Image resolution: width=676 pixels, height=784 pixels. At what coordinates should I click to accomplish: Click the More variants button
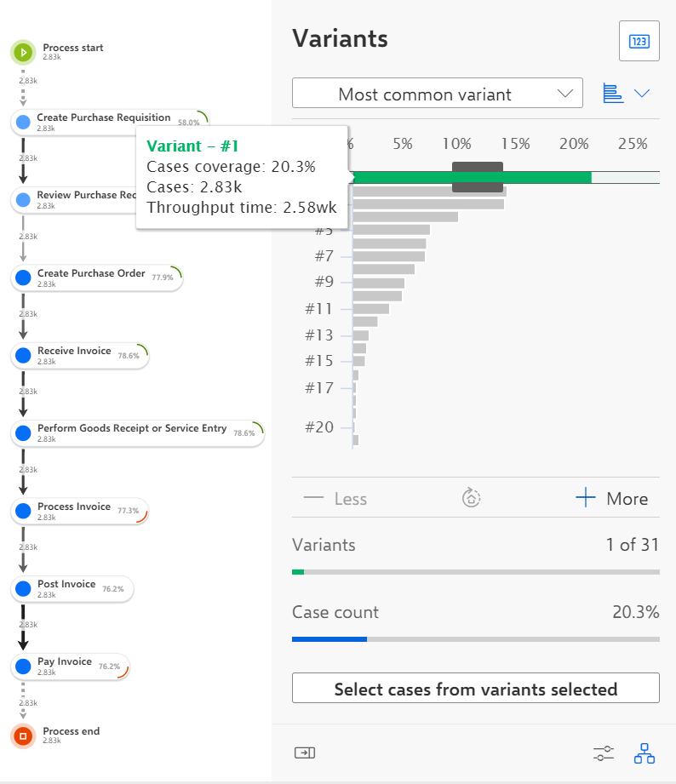[x=611, y=499]
